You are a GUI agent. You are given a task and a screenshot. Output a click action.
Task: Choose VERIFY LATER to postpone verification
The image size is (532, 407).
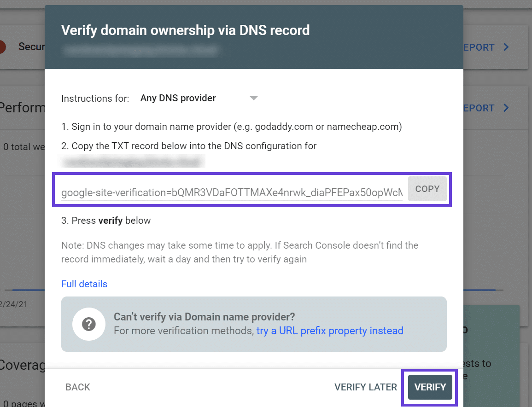(x=366, y=387)
